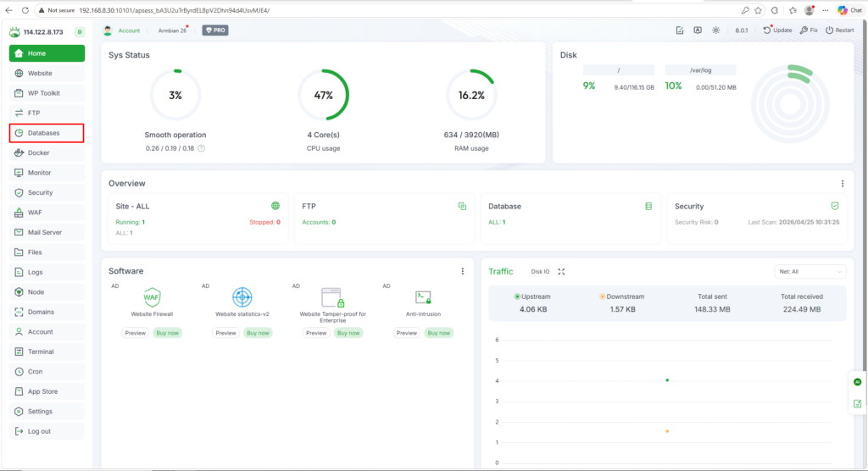868x471 pixels.
Task: Toggle the Upstream series in traffic chart
Action: tap(532, 296)
